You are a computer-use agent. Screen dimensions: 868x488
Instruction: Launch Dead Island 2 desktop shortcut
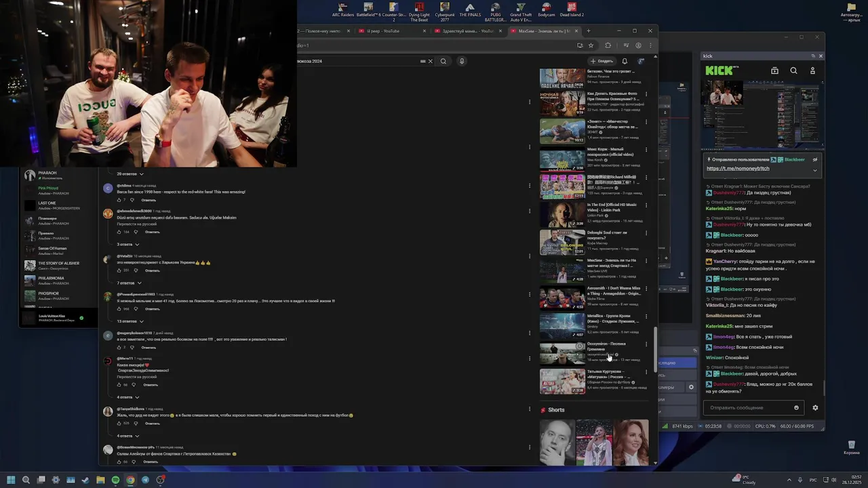point(572,10)
